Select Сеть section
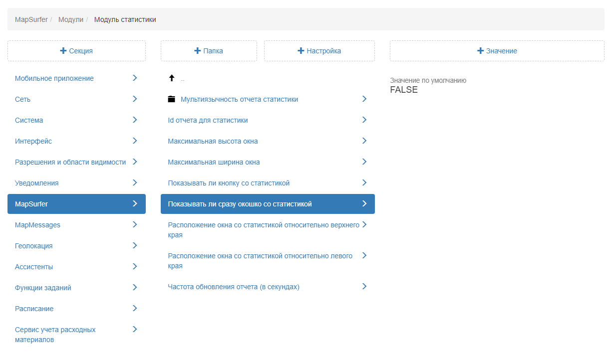The height and width of the screenshot is (364, 612). click(76, 99)
